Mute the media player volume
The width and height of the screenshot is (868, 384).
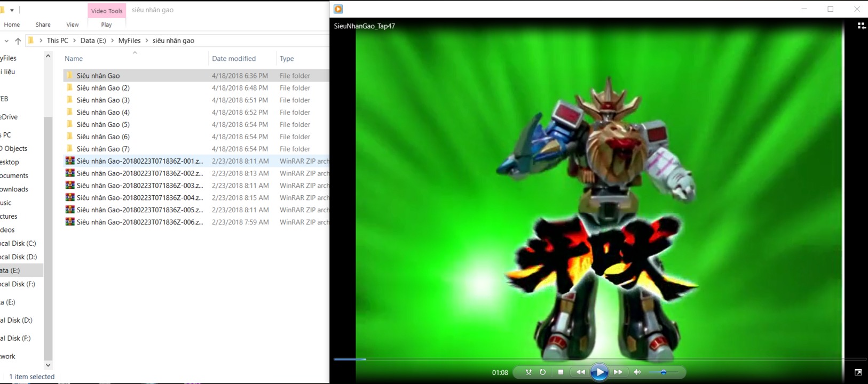637,372
